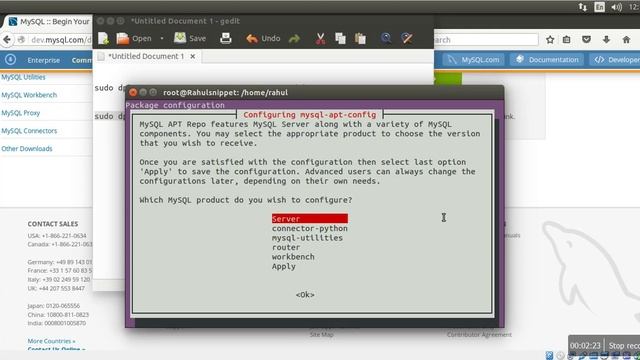
Task: Undo the last gedit edit
Action: coord(263,38)
